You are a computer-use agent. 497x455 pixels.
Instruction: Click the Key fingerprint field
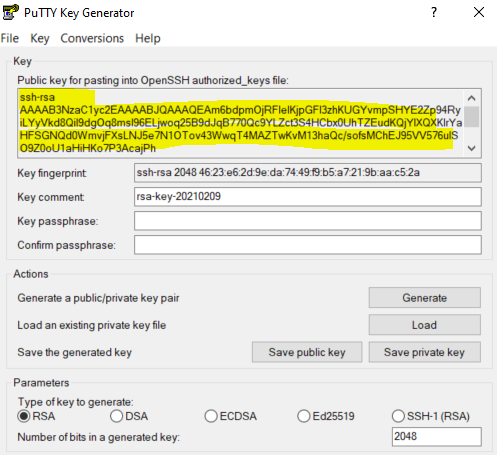click(308, 173)
